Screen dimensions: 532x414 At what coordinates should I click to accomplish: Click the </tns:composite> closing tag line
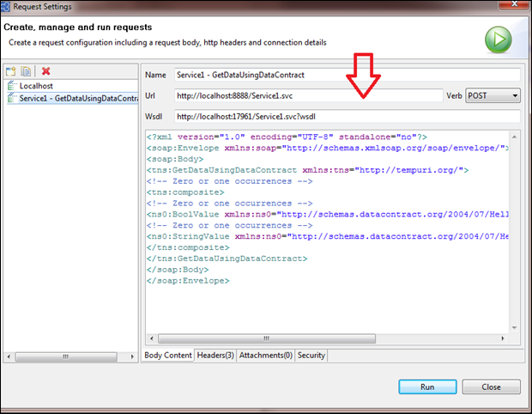[188, 247]
